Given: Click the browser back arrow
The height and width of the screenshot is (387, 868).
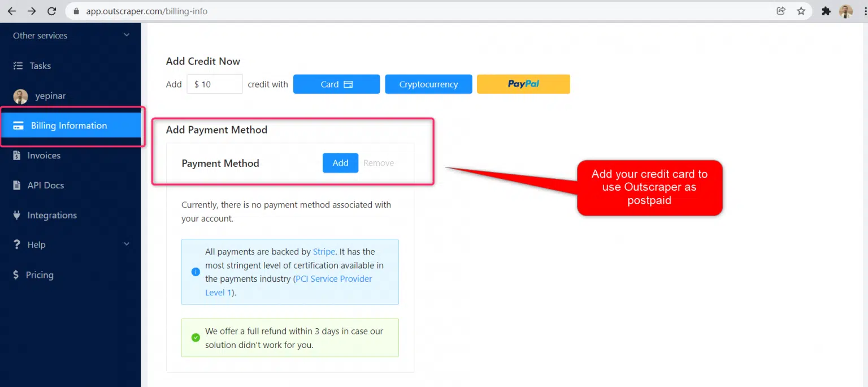Looking at the screenshot, I should coord(11,11).
